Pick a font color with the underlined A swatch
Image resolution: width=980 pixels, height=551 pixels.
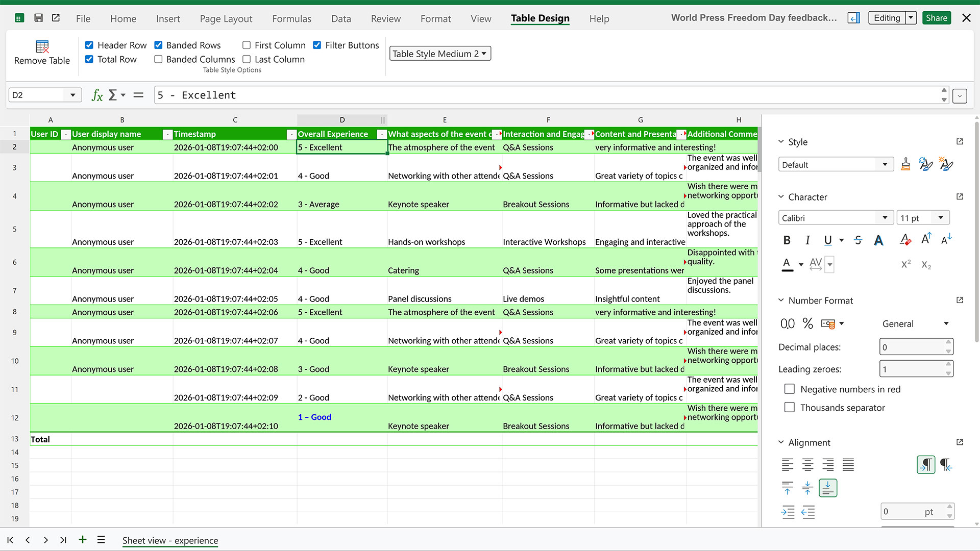click(x=786, y=263)
